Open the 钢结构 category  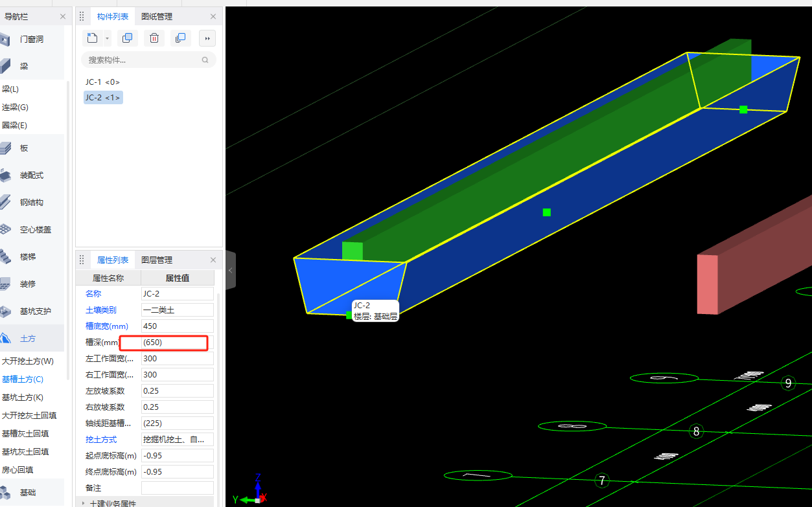(x=32, y=202)
